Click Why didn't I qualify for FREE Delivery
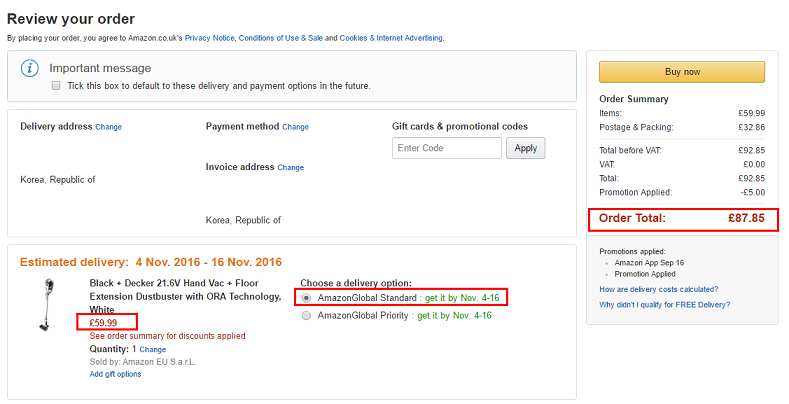This screenshot has width=789, height=404. click(x=664, y=304)
